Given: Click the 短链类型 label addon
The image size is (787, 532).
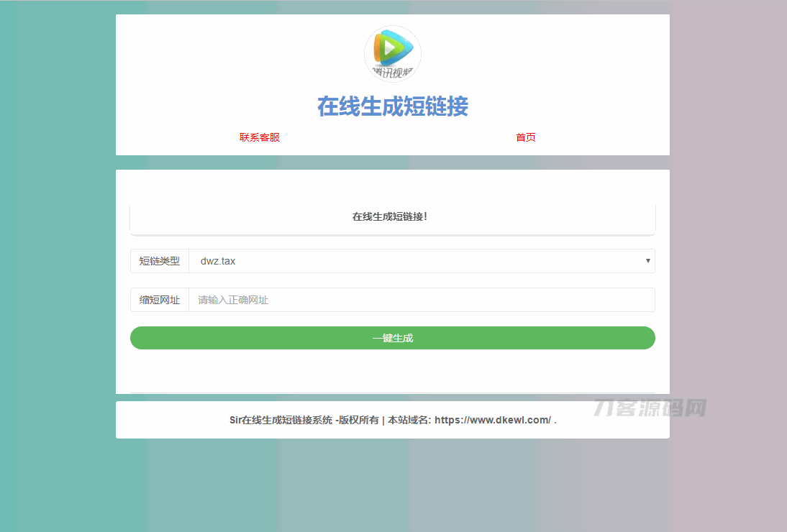Looking at the screenshot, I should (x=160, y=261).
